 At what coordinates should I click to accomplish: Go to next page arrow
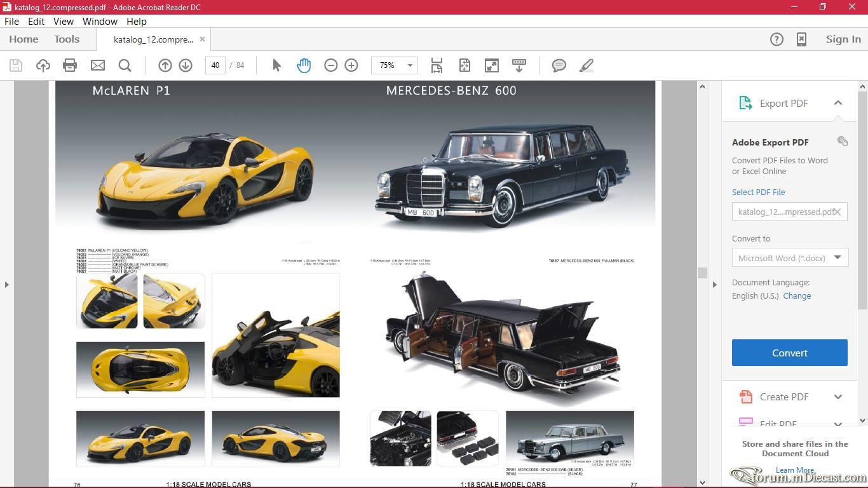pyautogui.click(x=186, y=65)
